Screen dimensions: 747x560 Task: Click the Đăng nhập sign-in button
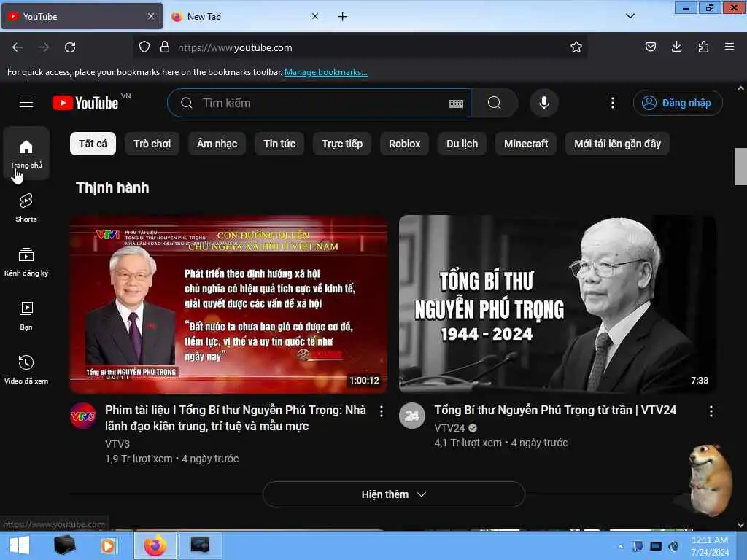[678, 103]
